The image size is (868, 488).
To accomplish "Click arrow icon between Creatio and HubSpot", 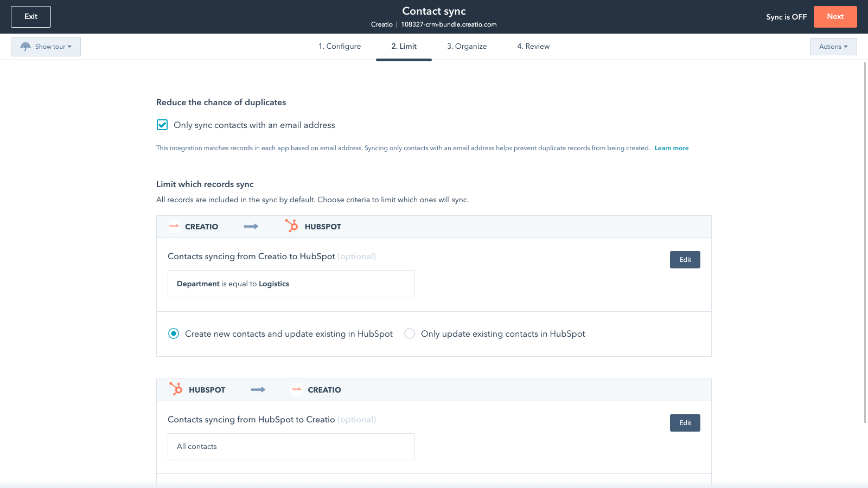I will pos(251,227).
